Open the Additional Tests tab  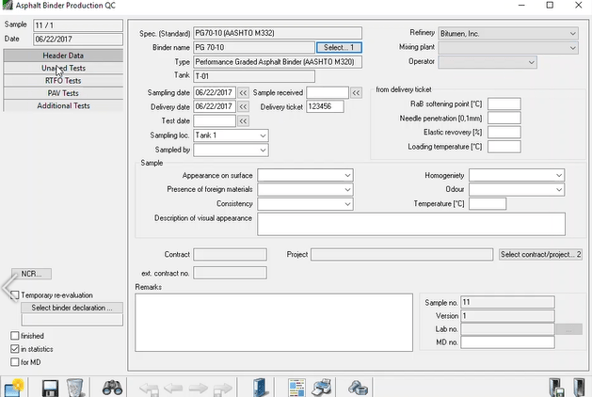click(x=63, y=106)
